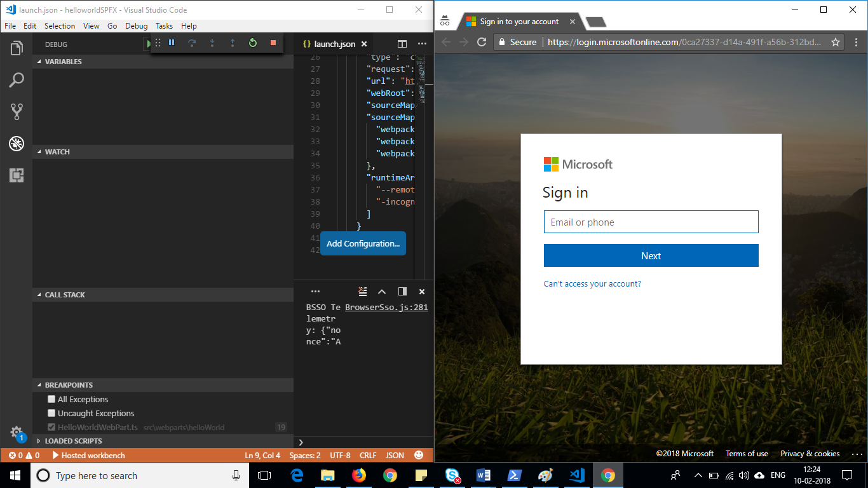Click the Step Into debug icon

tap(212, 43)
